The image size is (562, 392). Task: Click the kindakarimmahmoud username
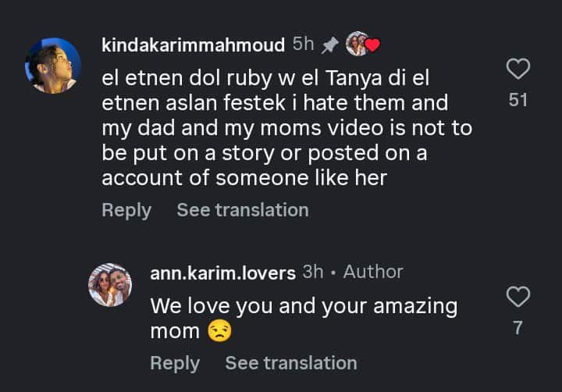pos(193,45)
